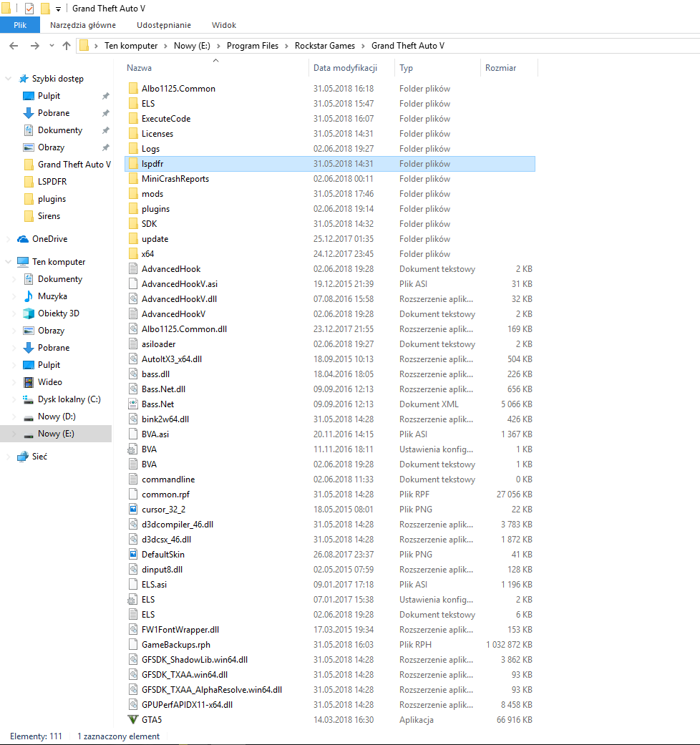Click the Properties quick access toolbar icon

(x=29, y=8)
